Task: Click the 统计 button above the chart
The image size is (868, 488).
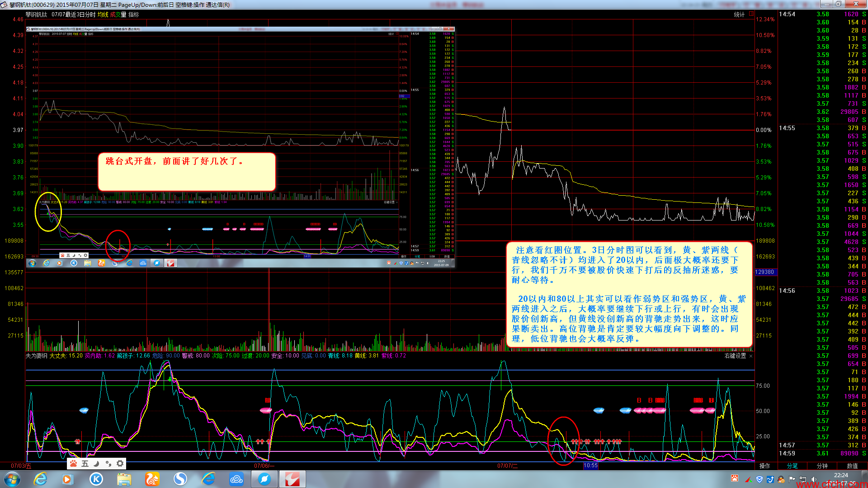Action: pos(739,14)
